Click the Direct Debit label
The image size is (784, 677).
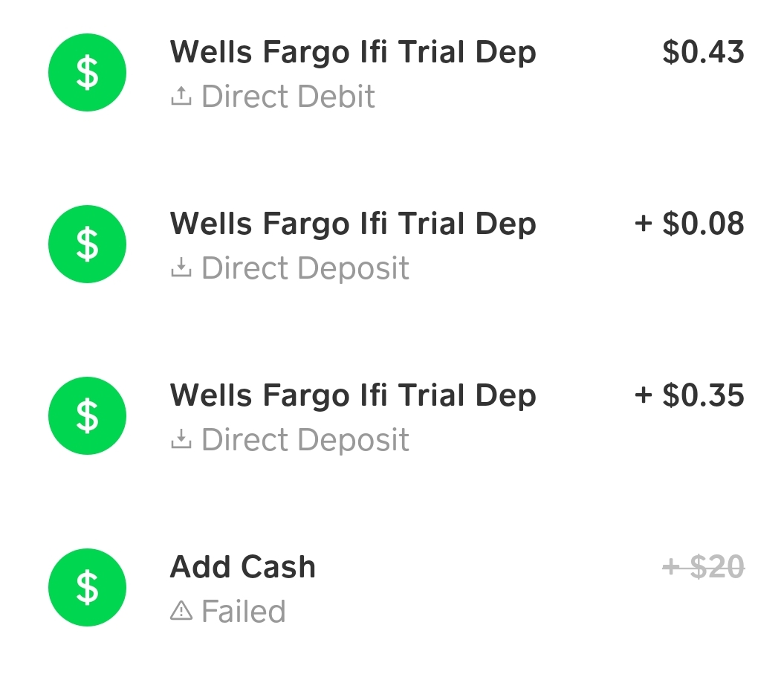288,97
